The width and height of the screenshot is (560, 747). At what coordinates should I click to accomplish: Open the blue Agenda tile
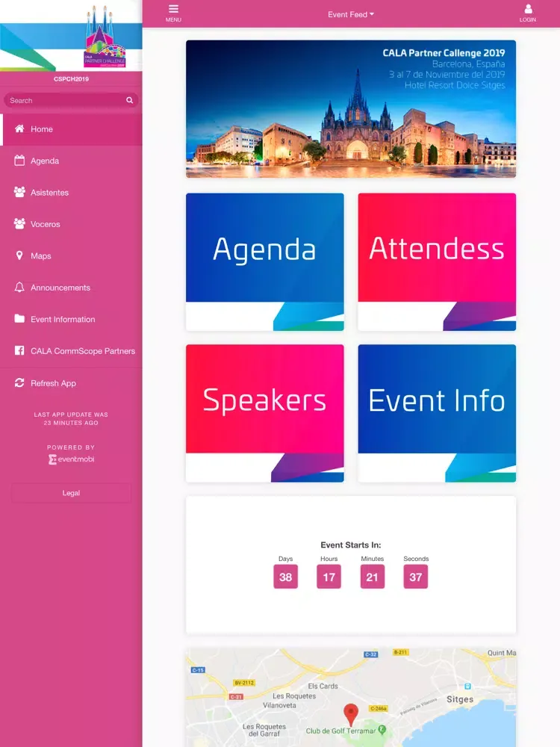(x=265, y=262)
